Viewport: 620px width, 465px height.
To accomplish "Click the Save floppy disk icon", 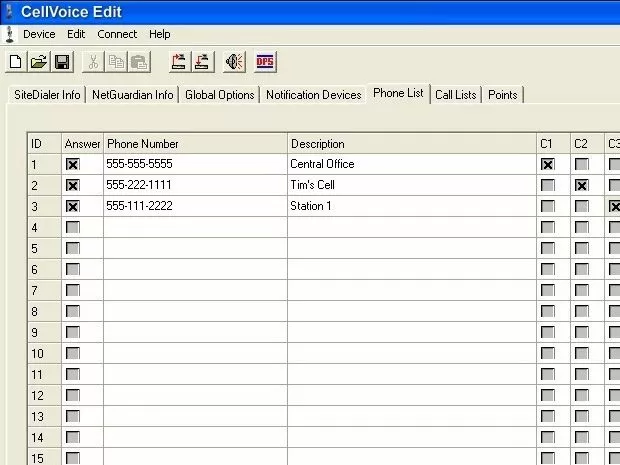I will [61, 62].
